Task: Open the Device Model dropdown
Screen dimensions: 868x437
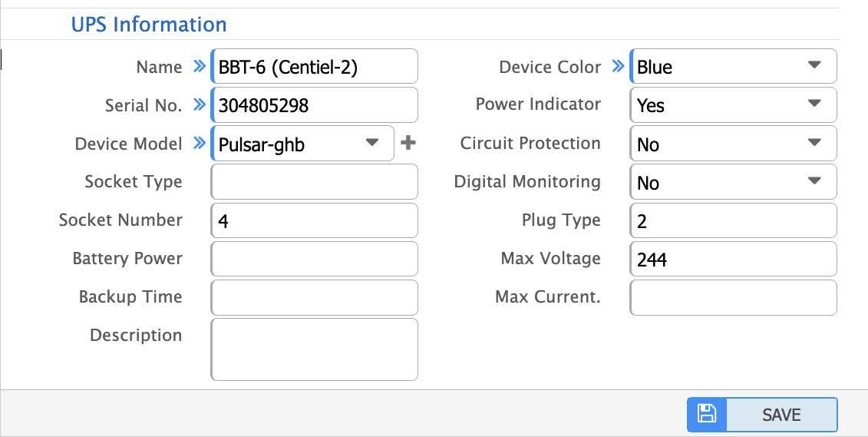Action: 371,143
